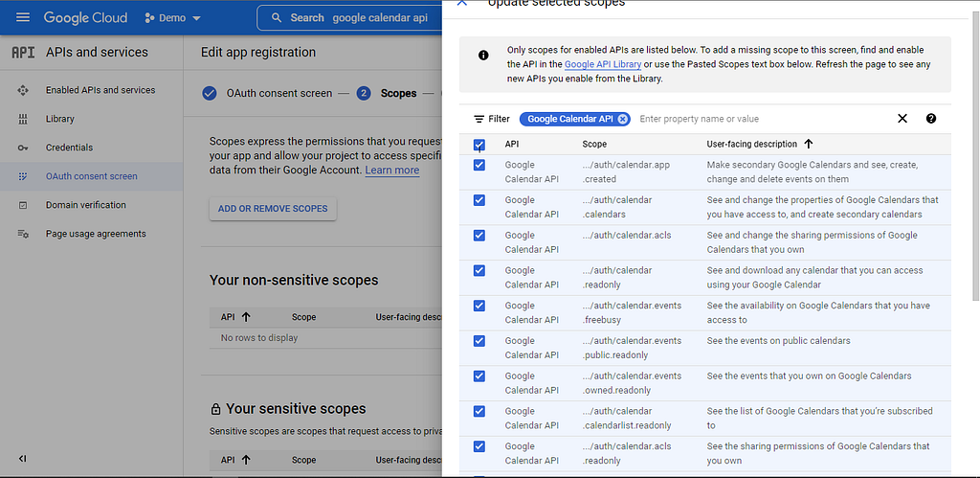Image resolution: width=980 pixels, height=478 pixels.
Task: Click the Domain verification checkbox icon
Action: click(23, 205)
